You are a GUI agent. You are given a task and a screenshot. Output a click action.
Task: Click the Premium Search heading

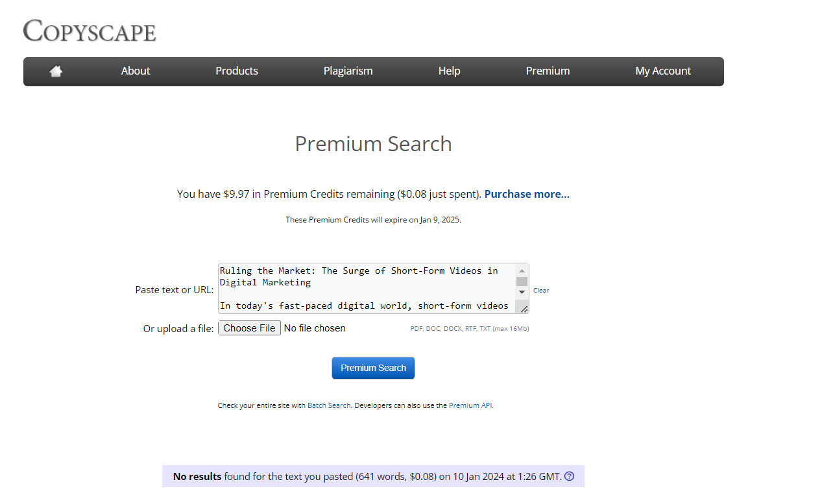click(x=373, y=144)
